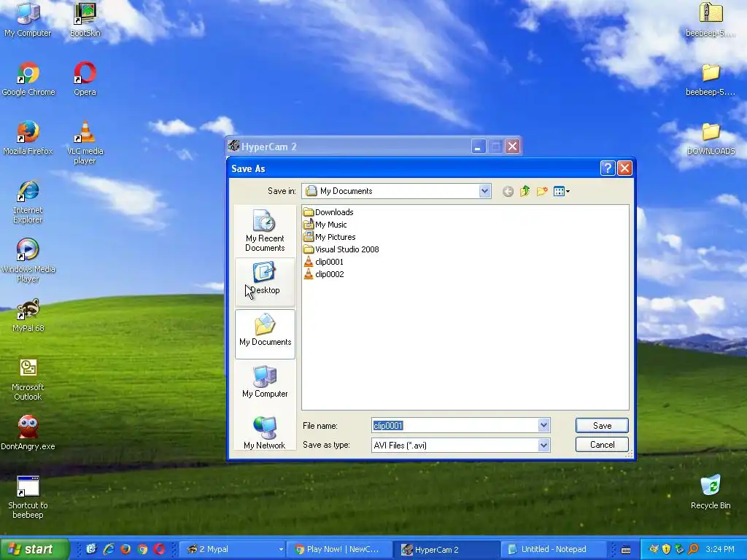Select the Opera desktop shortcut
Screen dimensions: 747x560
(x=85, y=79)
